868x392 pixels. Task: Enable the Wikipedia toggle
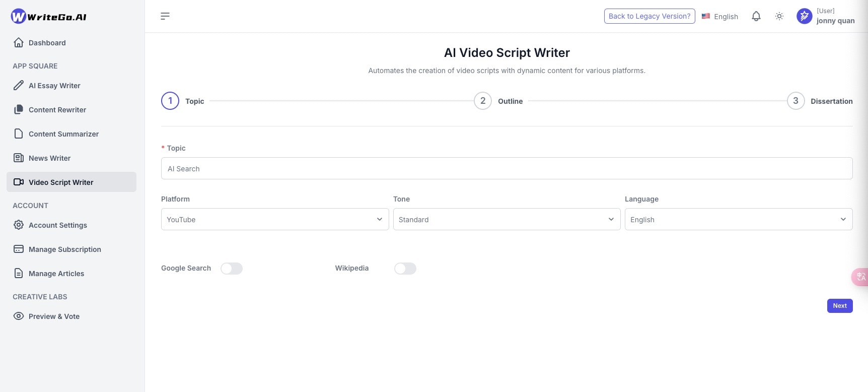point(405,269)
